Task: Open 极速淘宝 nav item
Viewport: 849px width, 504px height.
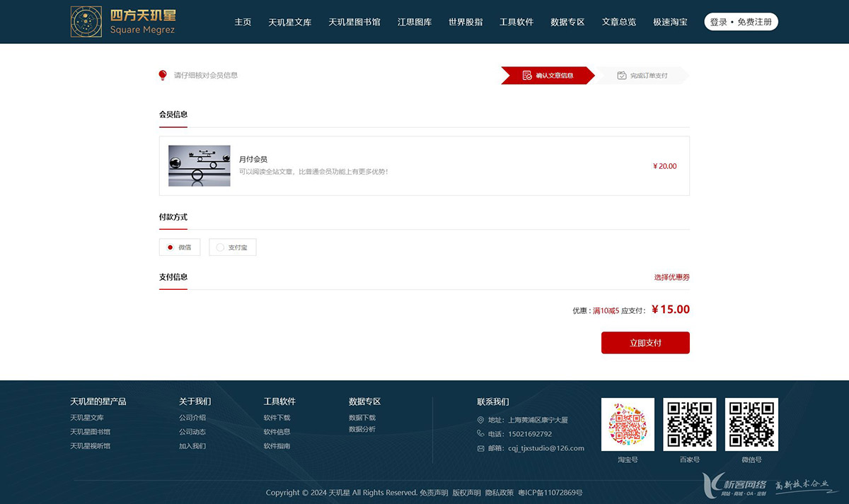Action: (670, 22)
